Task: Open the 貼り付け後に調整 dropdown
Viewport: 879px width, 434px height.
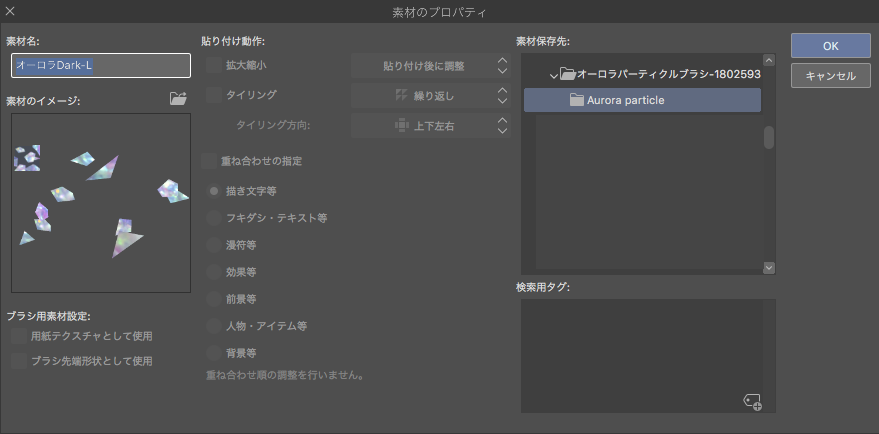Action: click(x=431, y=66)
